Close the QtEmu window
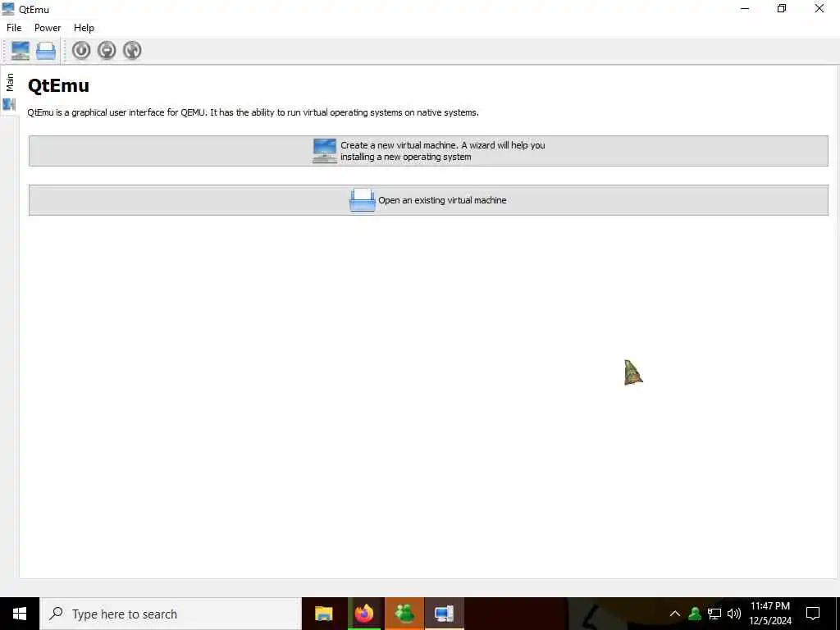The height and width of the screenshot is (630, 840). 819,9
